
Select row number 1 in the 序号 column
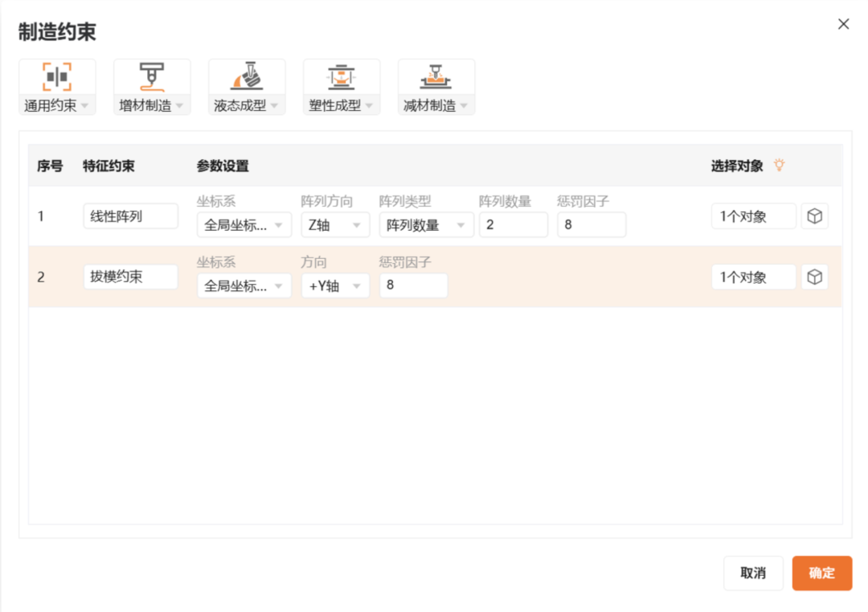(x=41, y=216)
